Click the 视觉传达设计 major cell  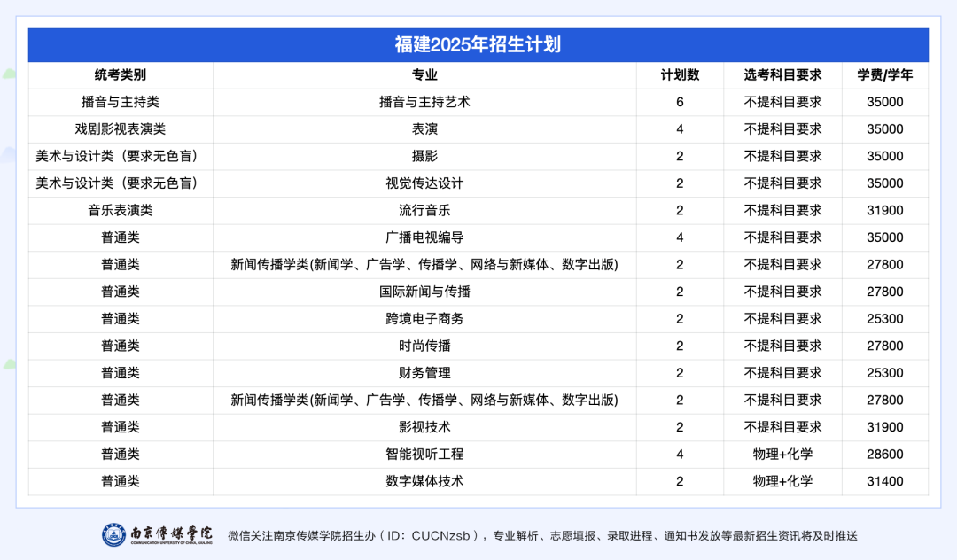tap(424, 183)
